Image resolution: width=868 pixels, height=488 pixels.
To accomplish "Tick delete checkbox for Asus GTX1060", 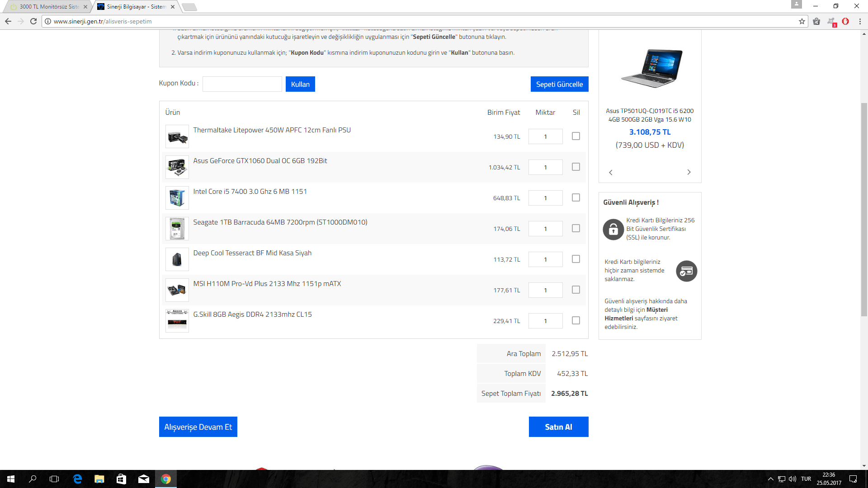I will [576, 167].
